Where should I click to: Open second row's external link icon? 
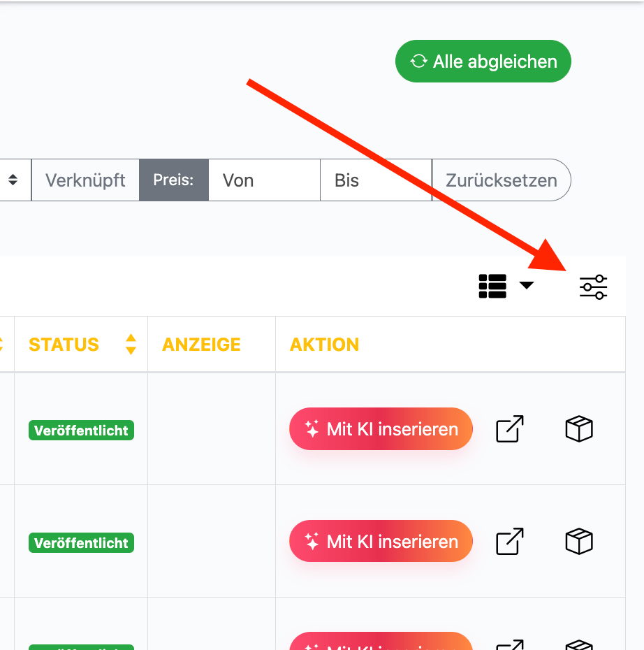(x=510, y=542)
